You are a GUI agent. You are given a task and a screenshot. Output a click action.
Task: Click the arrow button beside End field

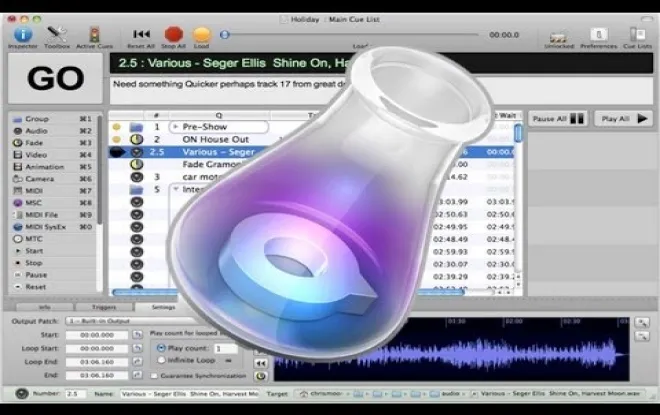[x=137, y=375]
